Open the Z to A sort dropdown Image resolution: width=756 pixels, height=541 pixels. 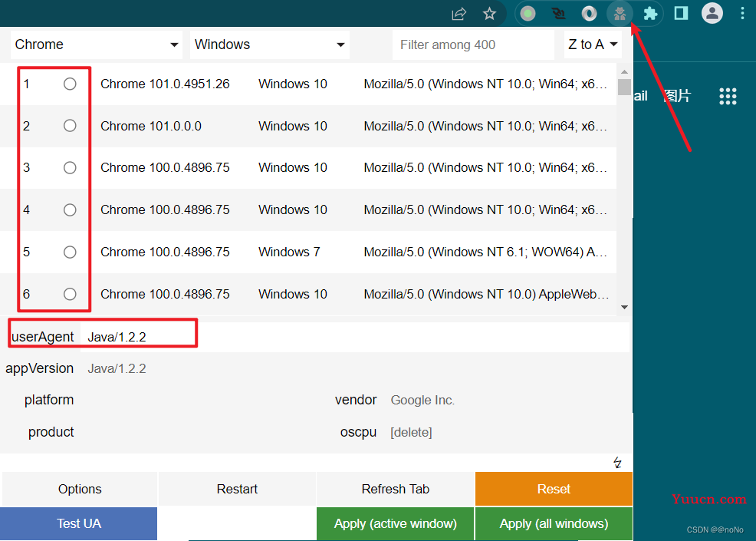coord(593,45)
